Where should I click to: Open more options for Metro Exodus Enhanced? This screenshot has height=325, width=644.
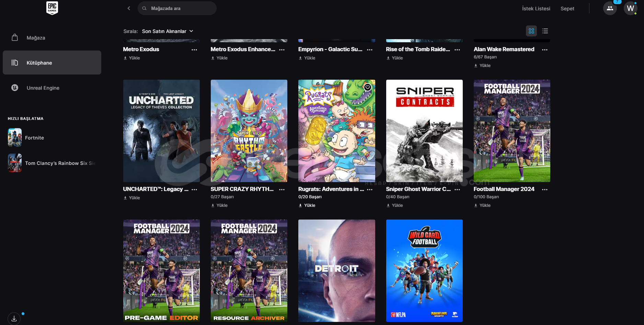pos(282,49)
